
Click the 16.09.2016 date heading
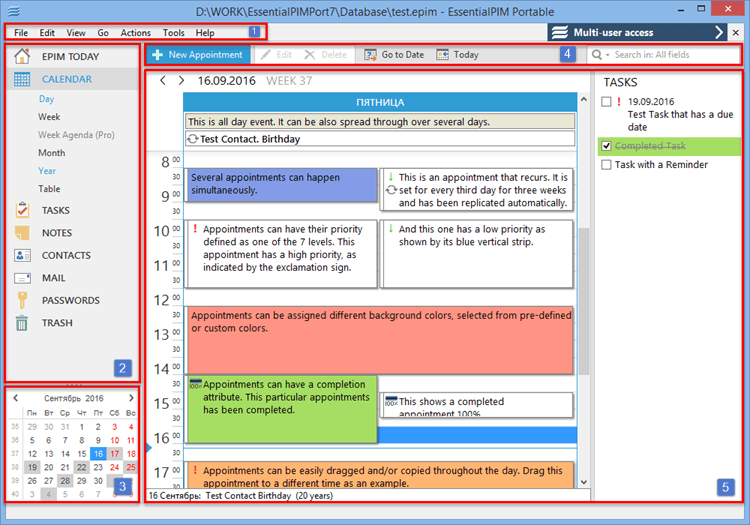point(227,81)
